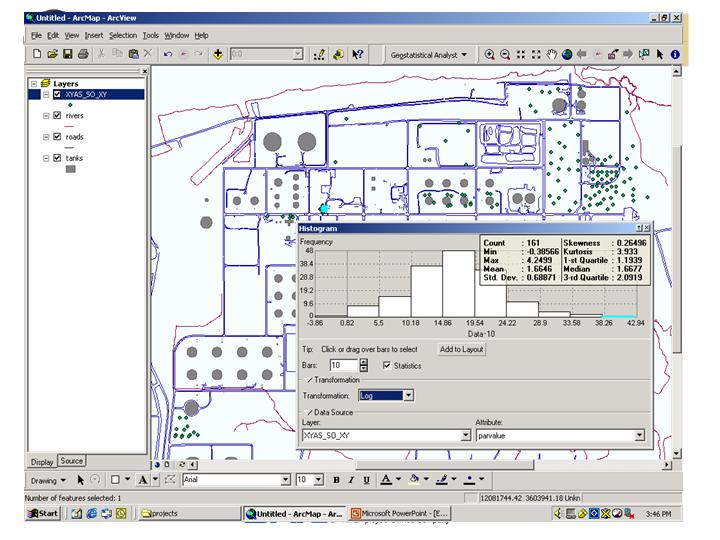Open the Geostatistical Analyst dropdown menu
The image size is (720, 540).
428,55
